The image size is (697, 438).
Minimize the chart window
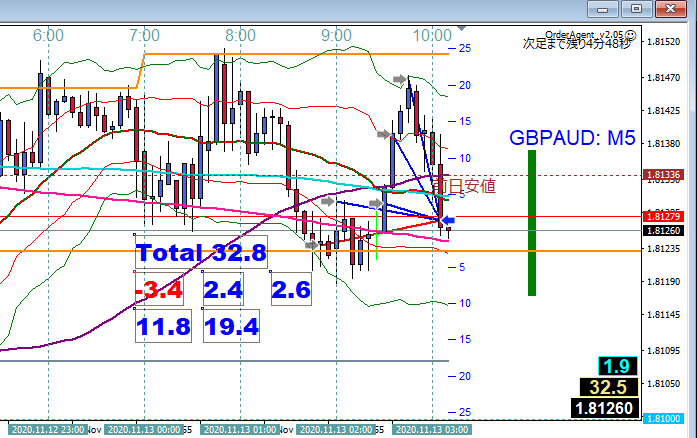coord(603,9)
